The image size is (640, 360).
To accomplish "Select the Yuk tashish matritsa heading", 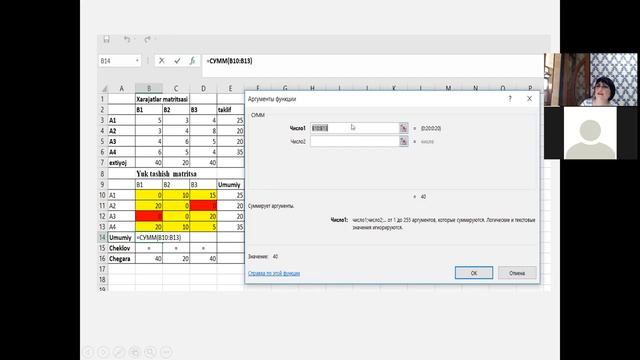I will 167,173.
